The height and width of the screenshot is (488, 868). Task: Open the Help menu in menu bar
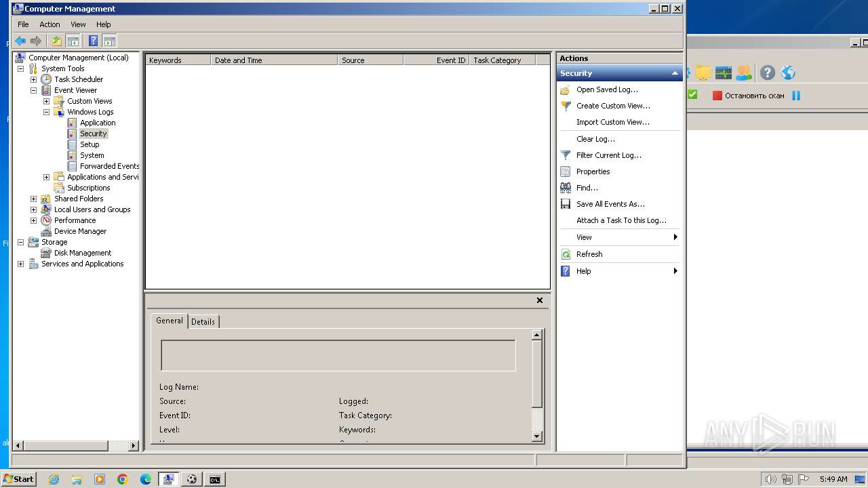(x=103, y=24)
